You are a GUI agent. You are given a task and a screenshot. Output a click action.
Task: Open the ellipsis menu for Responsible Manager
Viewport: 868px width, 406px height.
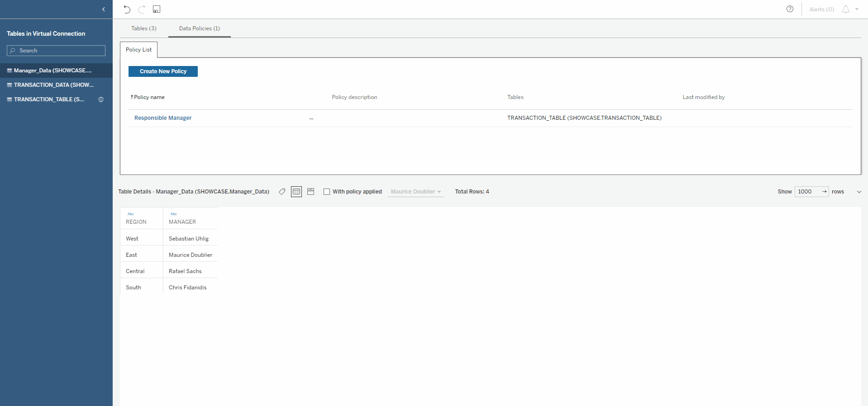[x=311, y=118]
